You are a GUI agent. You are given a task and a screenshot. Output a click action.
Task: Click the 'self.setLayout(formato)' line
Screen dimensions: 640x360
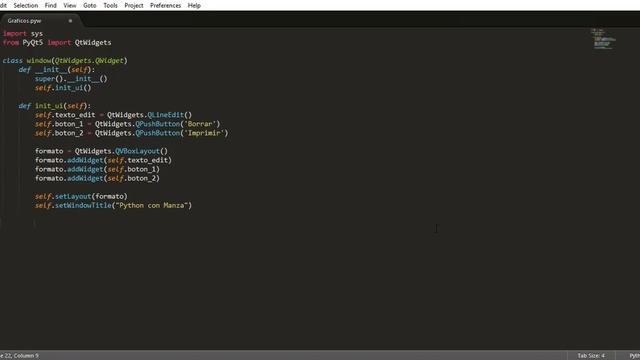point(81,196)
